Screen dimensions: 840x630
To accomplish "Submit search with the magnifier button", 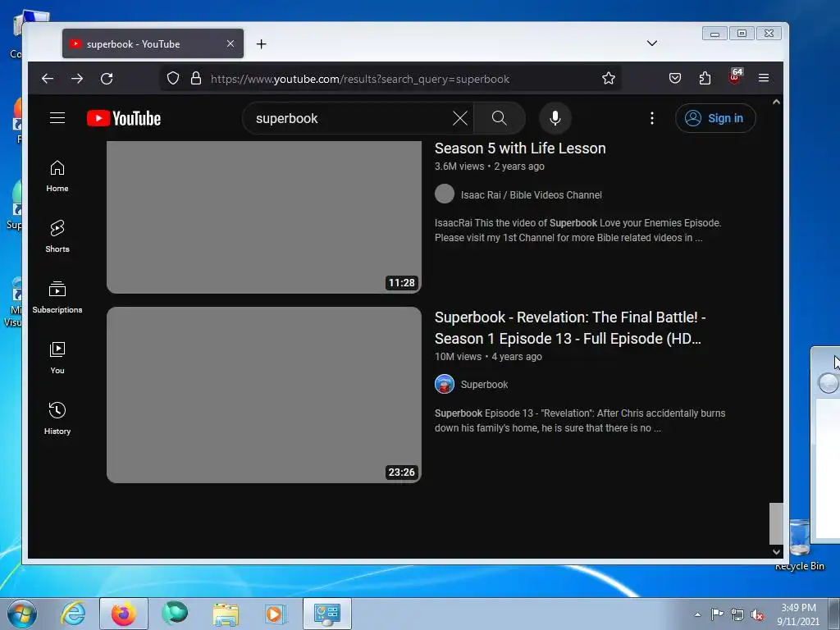I will point(499,118).
